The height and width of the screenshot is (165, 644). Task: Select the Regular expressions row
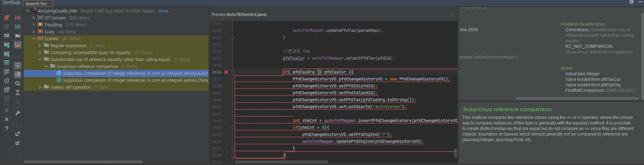pyautogui.click(x=116, y=45)
